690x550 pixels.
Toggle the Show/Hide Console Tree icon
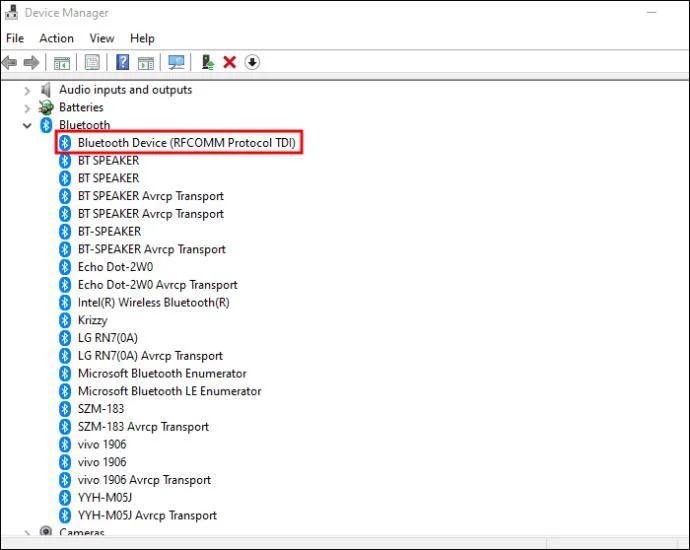[x=62, y=62]
